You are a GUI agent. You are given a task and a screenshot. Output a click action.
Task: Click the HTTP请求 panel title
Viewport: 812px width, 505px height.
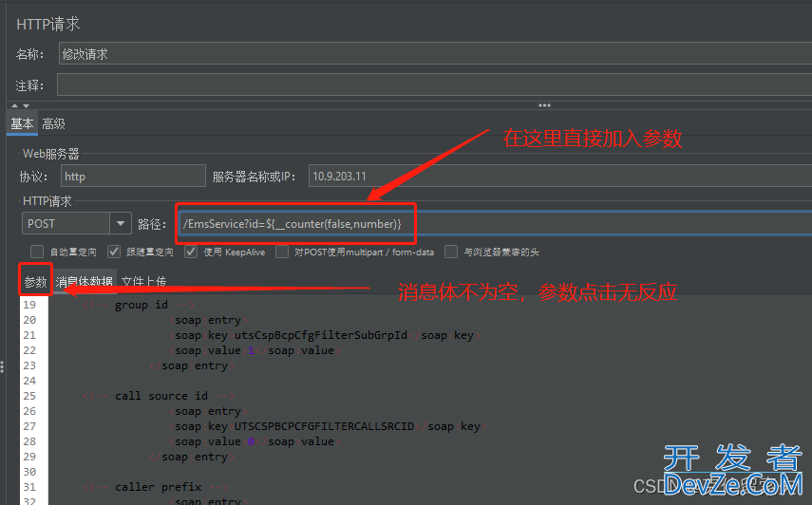pos(48,24)
